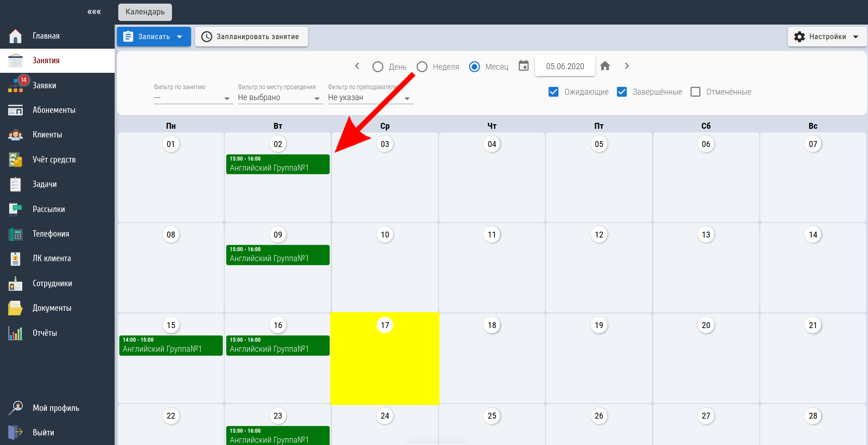This screenshot has height=445, width=868.
Task: Click the date field 05.06.2020
Action: tap(565, 66)
